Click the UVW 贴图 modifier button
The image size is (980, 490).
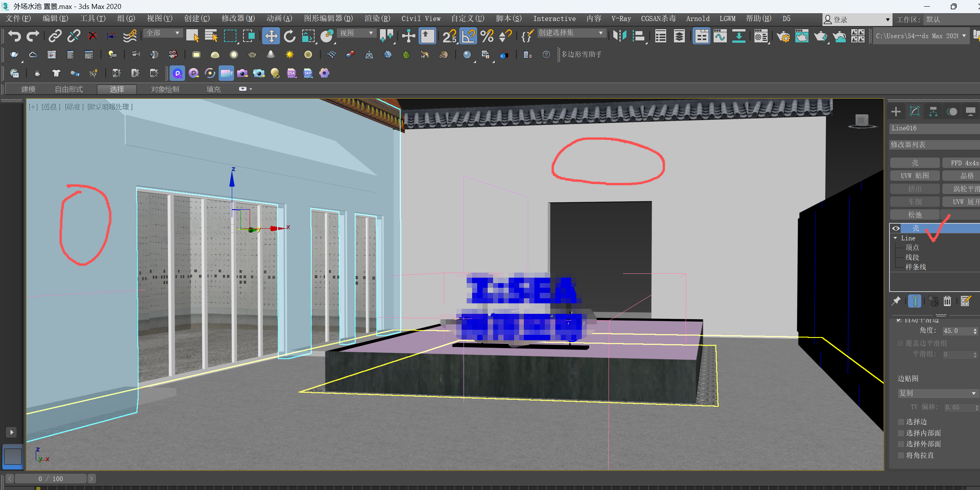[x=915, y=176]
